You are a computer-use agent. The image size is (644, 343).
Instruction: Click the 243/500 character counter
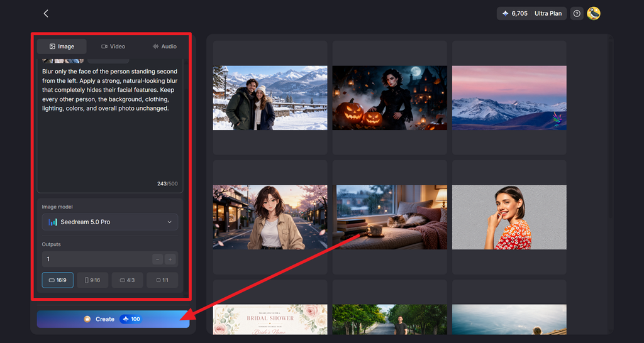click(x=167, y=184)
